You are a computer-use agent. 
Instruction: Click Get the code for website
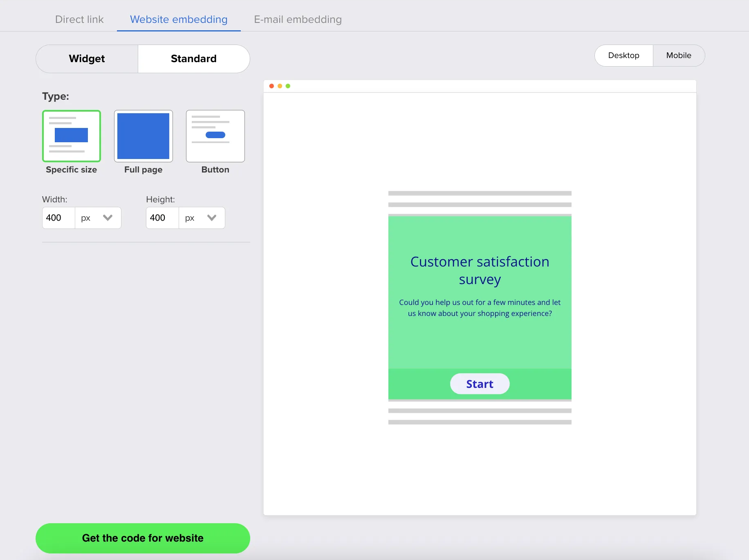click(143, 538)
